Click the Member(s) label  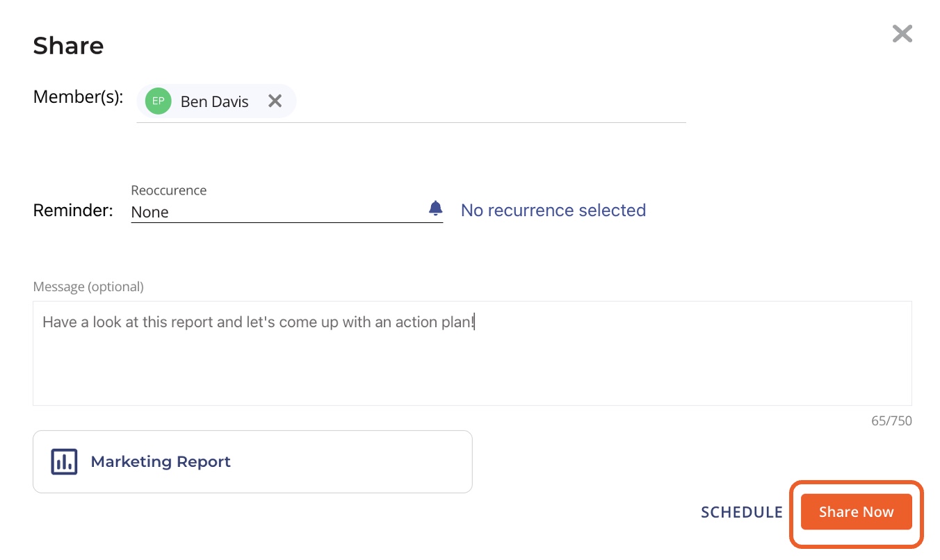(78, 97)
